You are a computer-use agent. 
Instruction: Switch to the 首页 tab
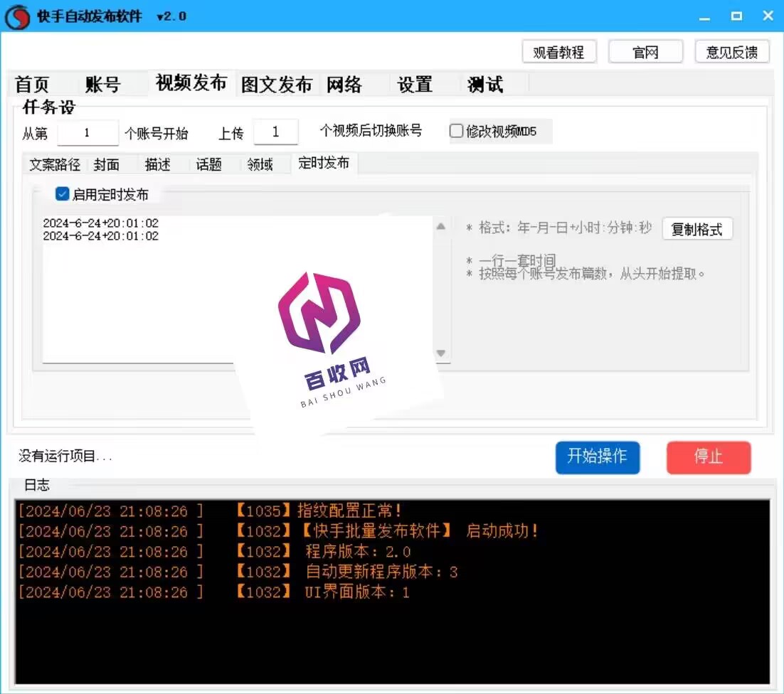click(33, 84)
